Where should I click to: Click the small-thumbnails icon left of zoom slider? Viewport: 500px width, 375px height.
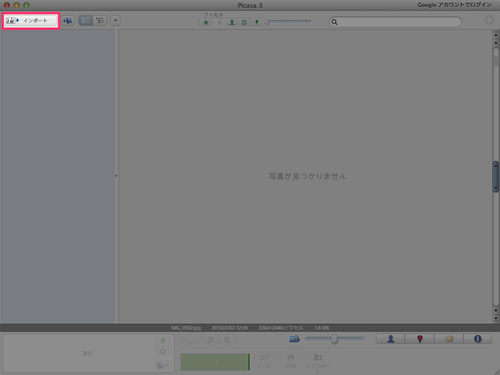[x=294, y=339]
